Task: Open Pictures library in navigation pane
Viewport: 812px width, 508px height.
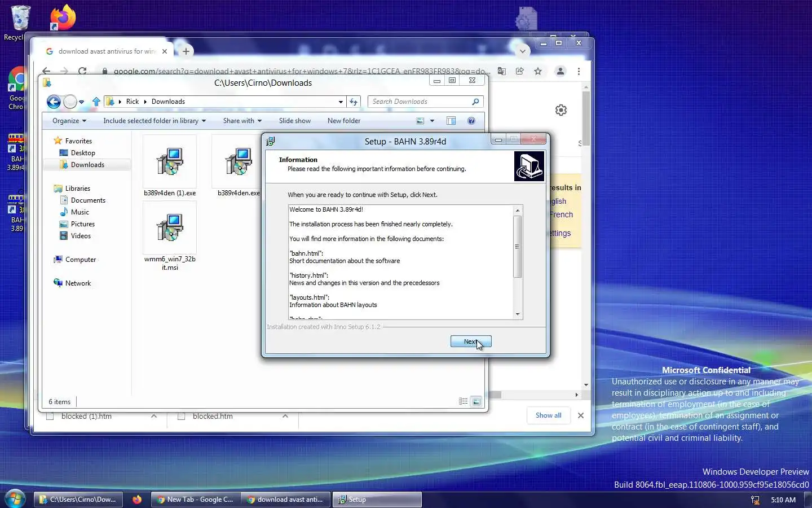Action: 82,224
